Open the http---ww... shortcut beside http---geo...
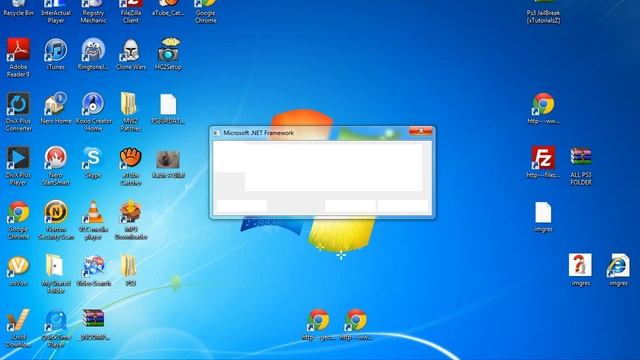The height and width of the screenshot is (360, 640). click(x=356, y=320)
